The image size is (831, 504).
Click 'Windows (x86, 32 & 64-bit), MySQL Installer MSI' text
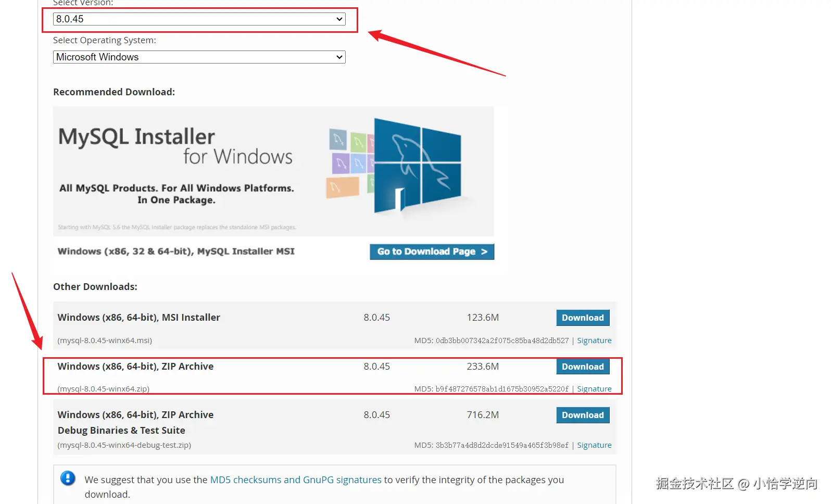coord(176,251)
